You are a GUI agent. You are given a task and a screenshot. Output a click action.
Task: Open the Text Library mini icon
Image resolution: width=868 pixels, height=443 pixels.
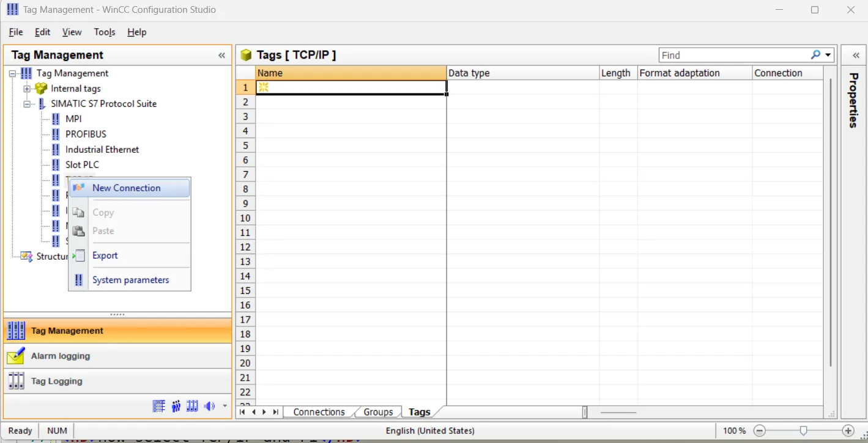pos(159,406)
